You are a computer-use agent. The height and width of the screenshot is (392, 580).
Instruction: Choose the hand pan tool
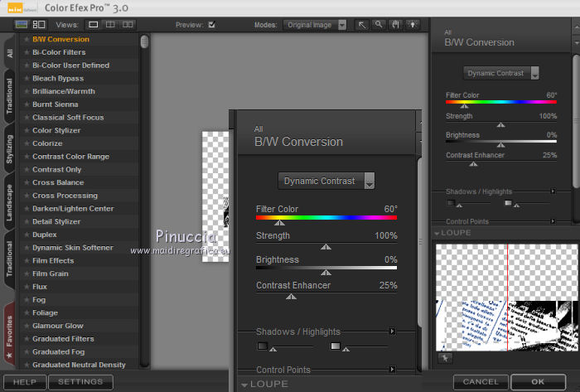click(396, 25)
